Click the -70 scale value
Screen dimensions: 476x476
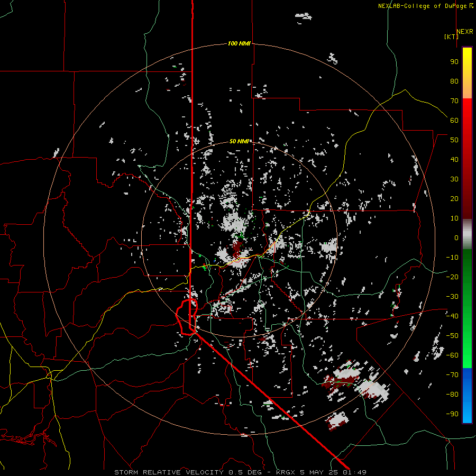452,375
